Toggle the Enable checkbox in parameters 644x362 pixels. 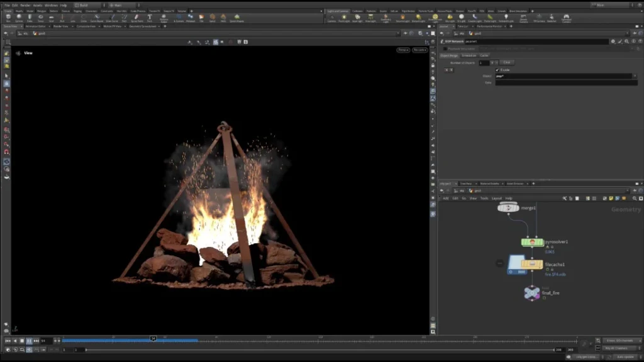[497, 70]
